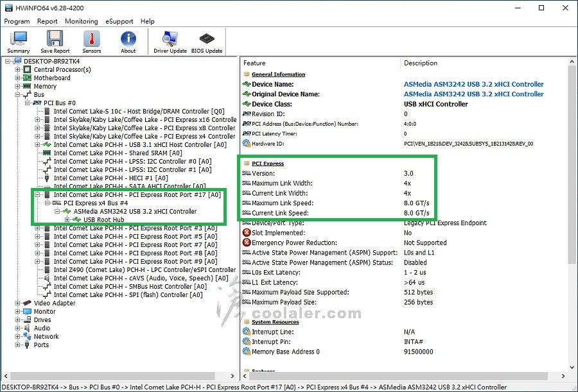Click the Memory module icon
Screen dimensions: 578x392
click(27, 86)
